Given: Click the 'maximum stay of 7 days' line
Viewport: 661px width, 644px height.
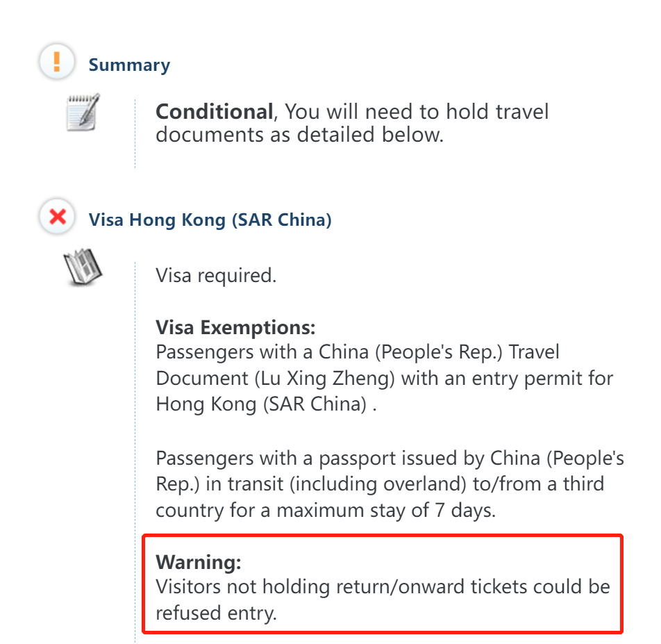Looking at the screenshot, I should (385, 510).
